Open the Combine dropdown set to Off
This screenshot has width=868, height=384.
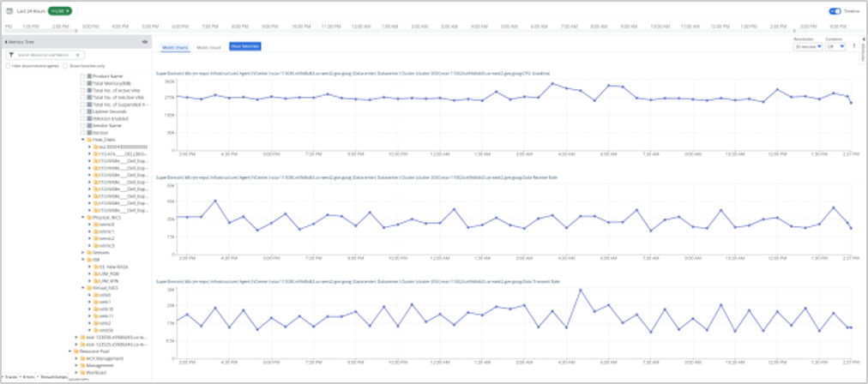pyautogui.click(x=835, y=47)
